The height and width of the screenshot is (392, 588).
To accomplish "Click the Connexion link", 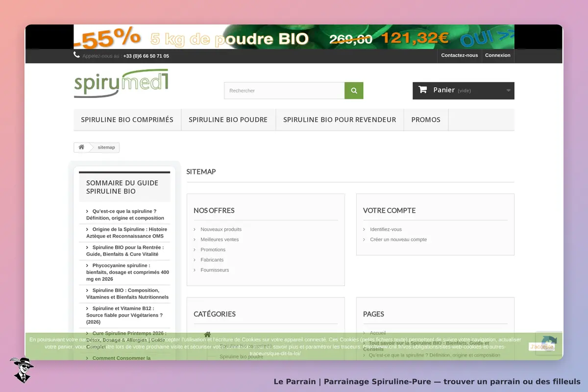I will [x=498, y=55].
